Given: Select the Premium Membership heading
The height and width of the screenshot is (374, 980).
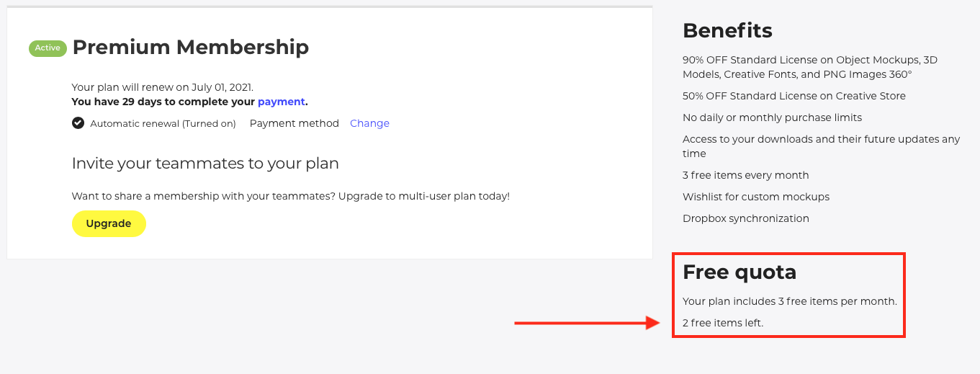Looking at the screenshot, I should [191, 48].
